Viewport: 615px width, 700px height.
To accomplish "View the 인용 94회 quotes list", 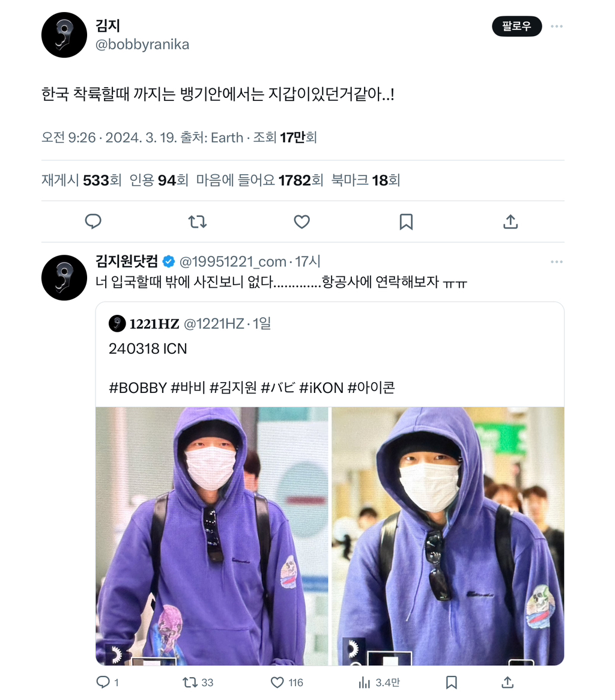I will tap(159, 180).
